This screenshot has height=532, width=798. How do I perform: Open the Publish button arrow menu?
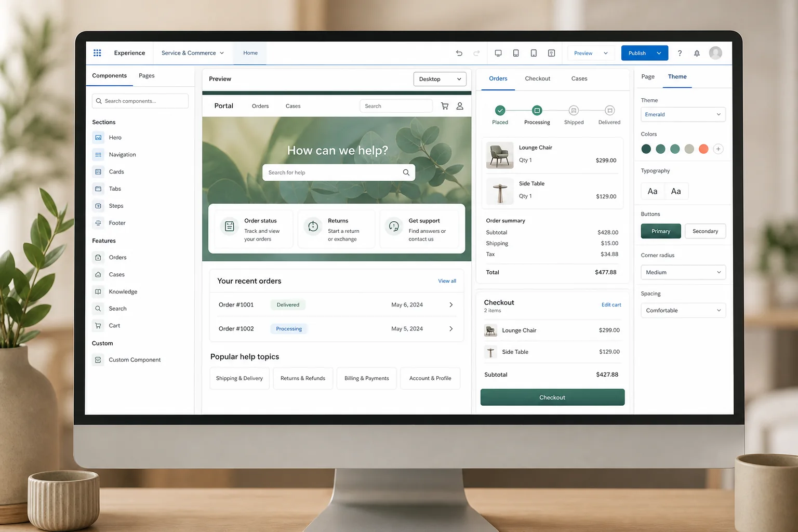click(659, 54)
